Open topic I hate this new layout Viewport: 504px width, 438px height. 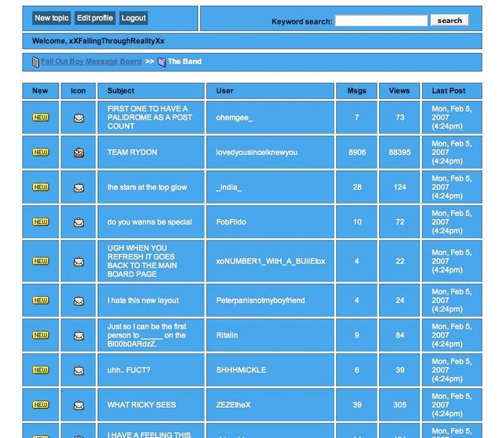[x=143, y=300]
